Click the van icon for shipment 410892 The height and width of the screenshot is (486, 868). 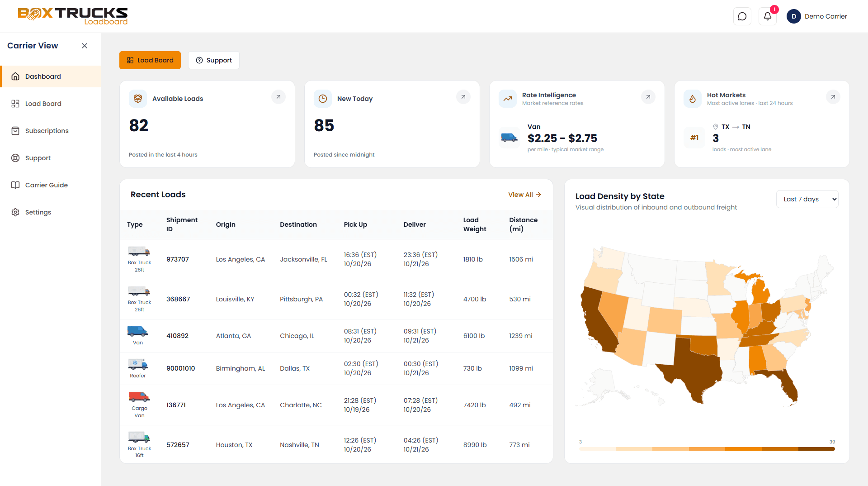[138, 331]
